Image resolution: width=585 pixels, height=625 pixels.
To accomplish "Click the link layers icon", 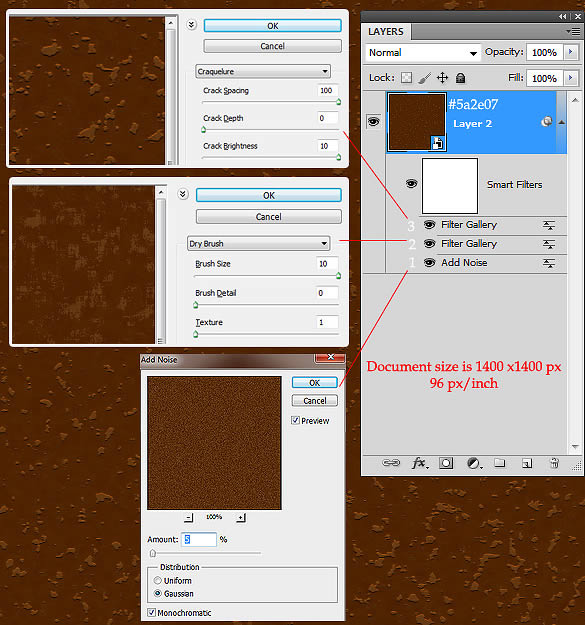I will click(391, 463).
